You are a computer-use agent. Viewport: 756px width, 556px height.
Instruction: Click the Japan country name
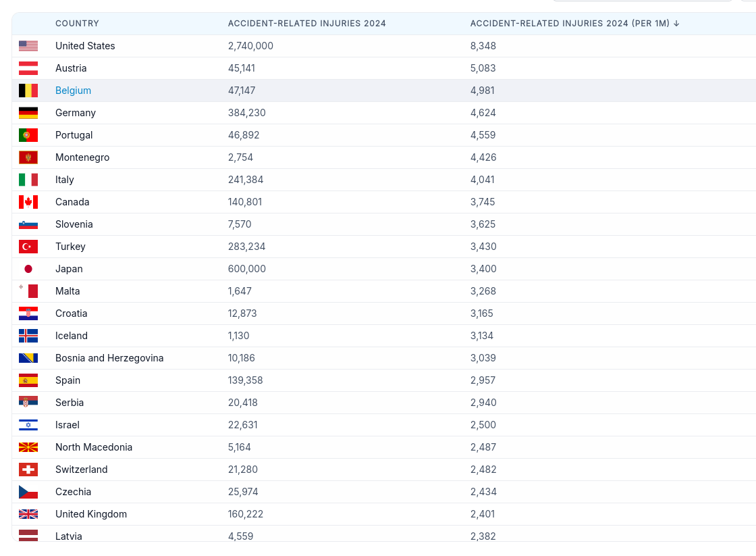coord(69,269)
